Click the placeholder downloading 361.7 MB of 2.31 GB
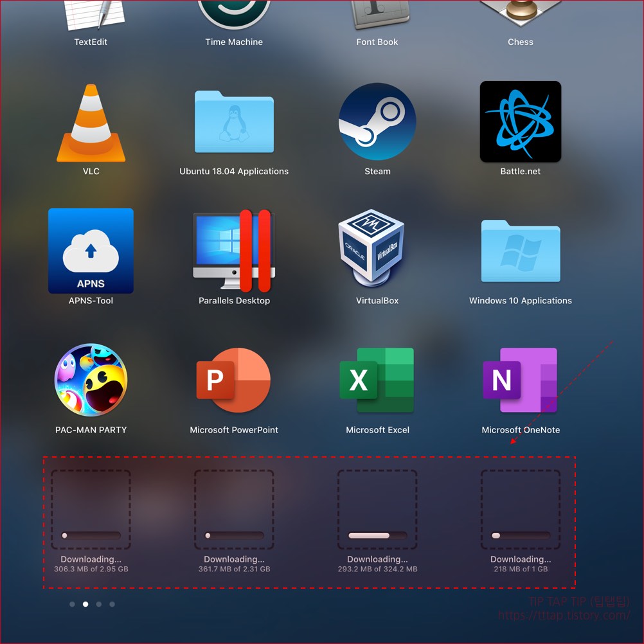Screen dimensions: 644x644 (x=234, y=510)
